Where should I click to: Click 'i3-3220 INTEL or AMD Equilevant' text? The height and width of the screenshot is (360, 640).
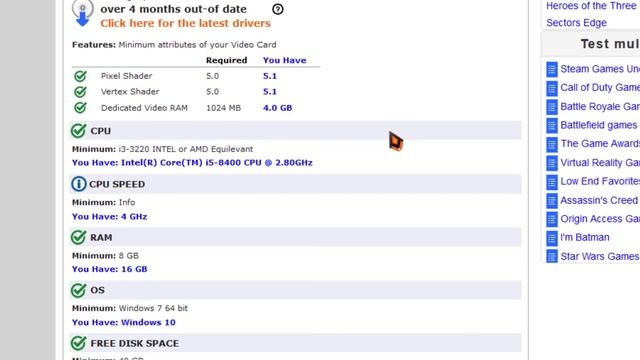[186, 149]
